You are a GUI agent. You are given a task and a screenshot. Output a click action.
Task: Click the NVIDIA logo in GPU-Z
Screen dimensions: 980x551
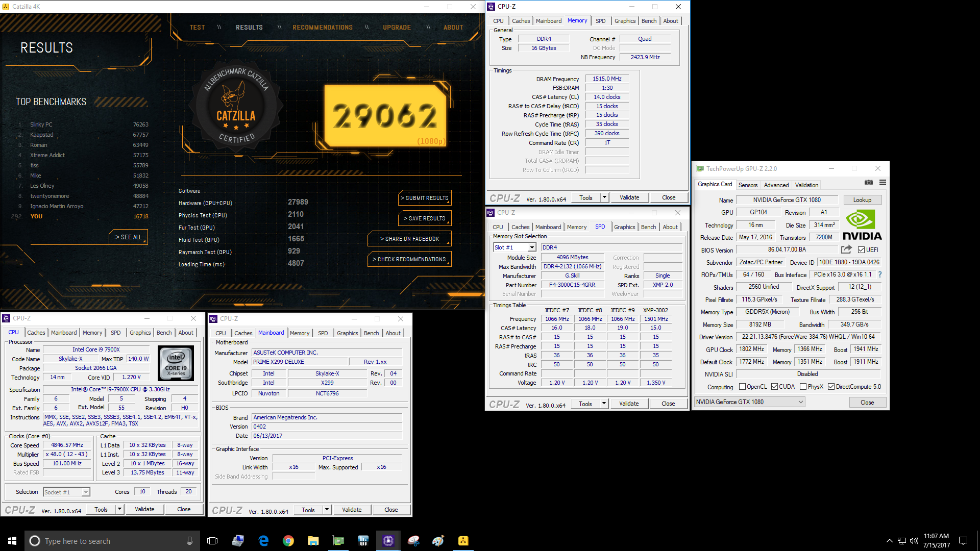(862, 225)
